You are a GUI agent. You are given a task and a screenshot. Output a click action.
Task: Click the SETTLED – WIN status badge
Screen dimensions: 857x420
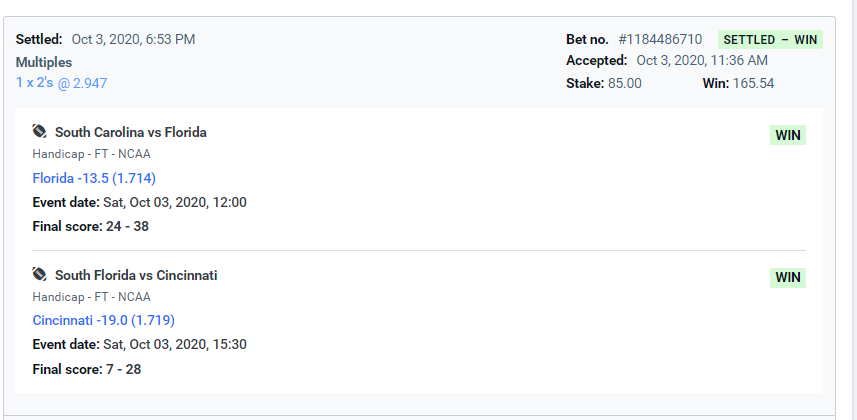pos(770,39)
